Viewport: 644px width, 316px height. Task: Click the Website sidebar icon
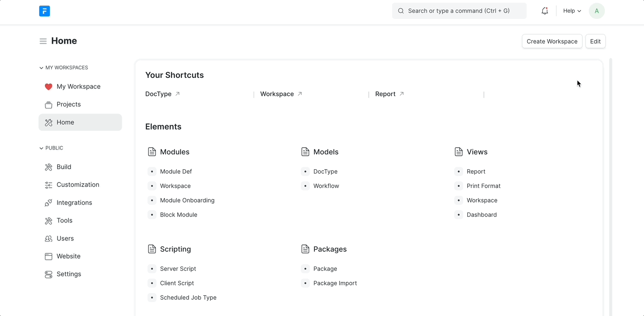click(49, 257)
